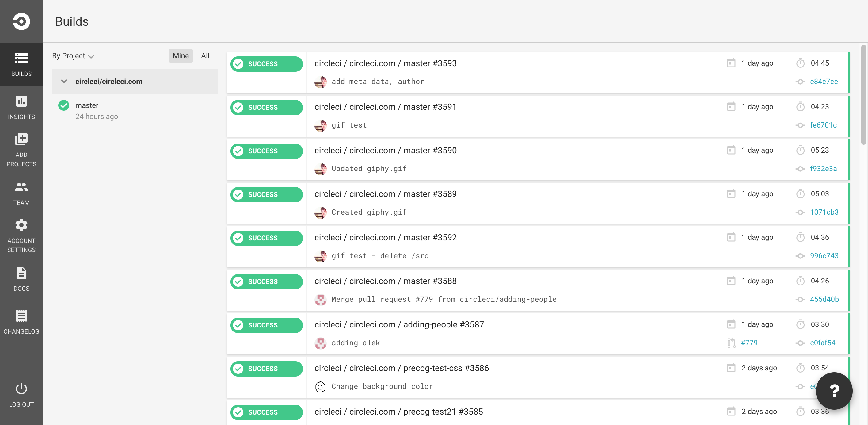Click the pull request icon next to #779
The height and width of the screenshot is (425, 868).
pos(731,343)
